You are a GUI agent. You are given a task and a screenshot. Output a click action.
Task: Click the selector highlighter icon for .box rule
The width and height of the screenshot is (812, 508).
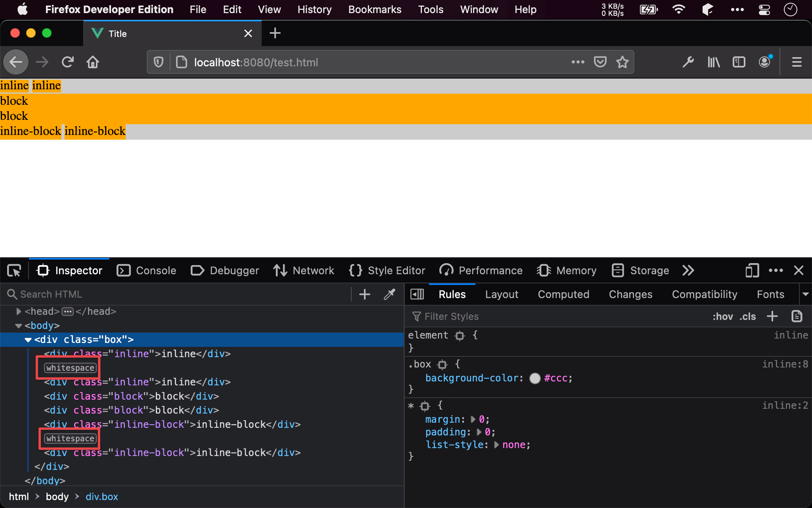click(442, 364)
